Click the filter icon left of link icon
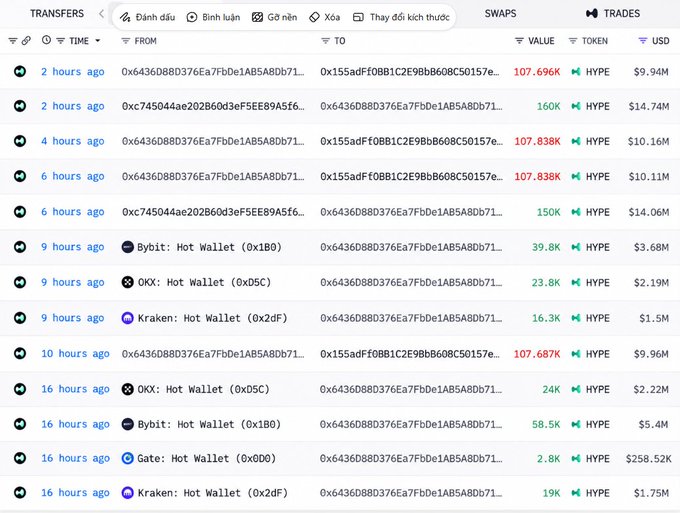Screen dimensions: 680x513 pyautogui.click(x=13, y=41)
